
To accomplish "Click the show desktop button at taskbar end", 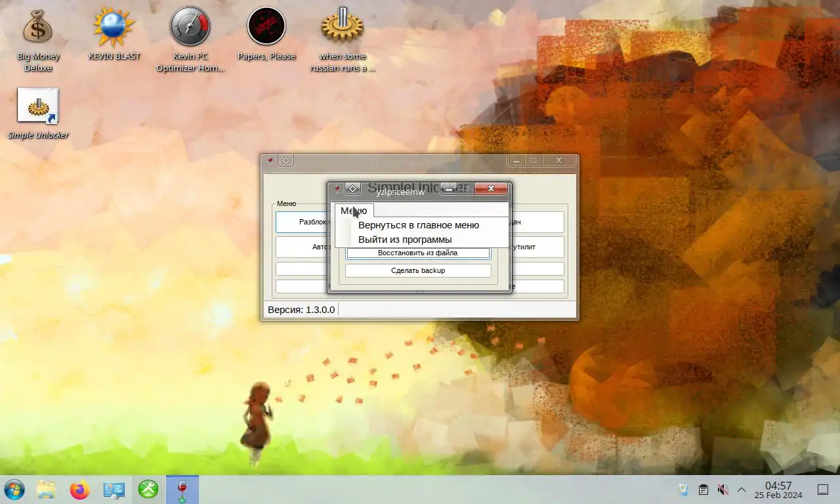I will tap(823, 490).
